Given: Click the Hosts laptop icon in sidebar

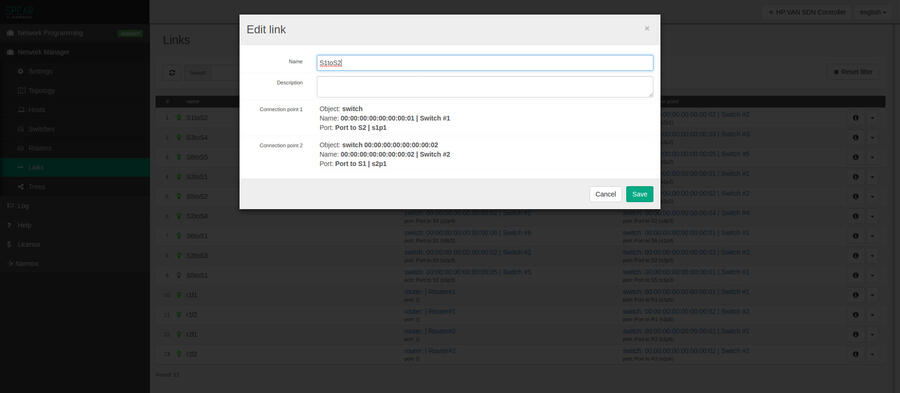Looking at the screenshot, I should tap(21, 110).
